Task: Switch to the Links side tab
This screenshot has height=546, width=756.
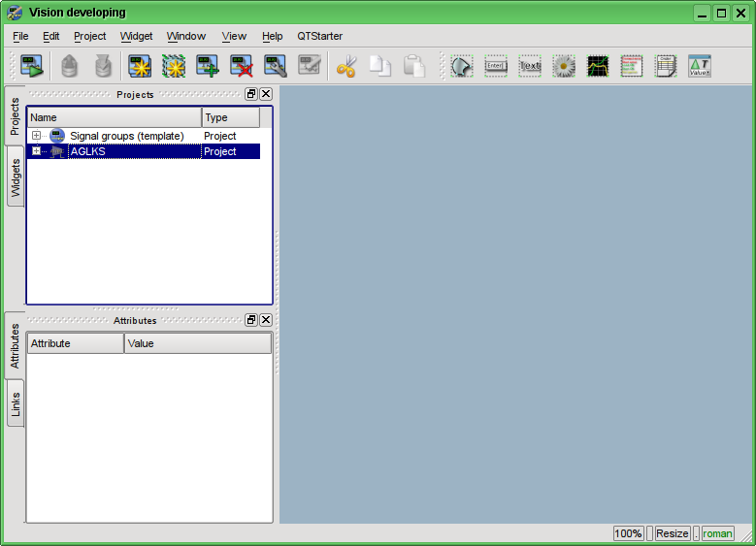Action: point(16,404)
